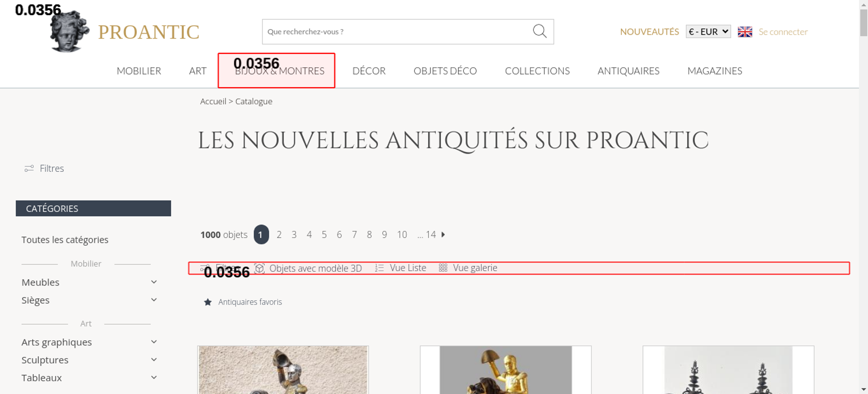Click the Accueil breadcrumb link
This screenshot has width=868, height=394.
pos(213,102)
